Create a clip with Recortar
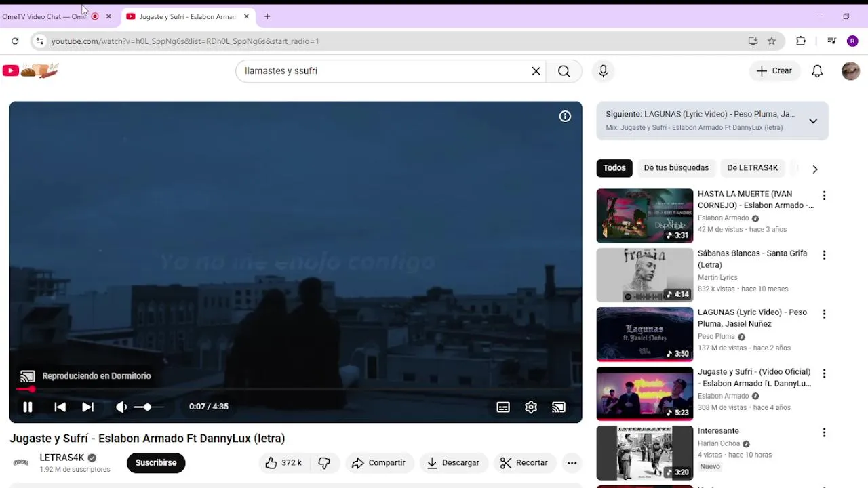This screenshot has width=868, height=488. (x=524, y=463)
